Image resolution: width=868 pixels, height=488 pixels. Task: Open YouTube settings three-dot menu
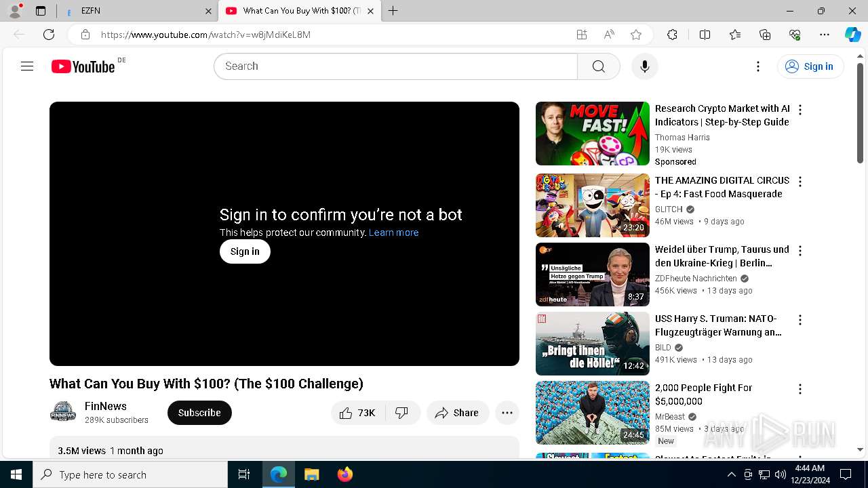coord(758,66)
